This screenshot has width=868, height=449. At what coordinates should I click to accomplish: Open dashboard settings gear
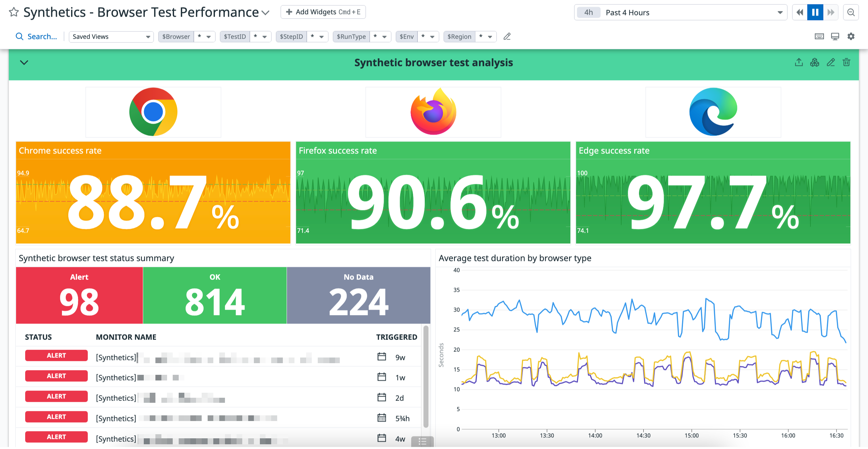[851, 36]
